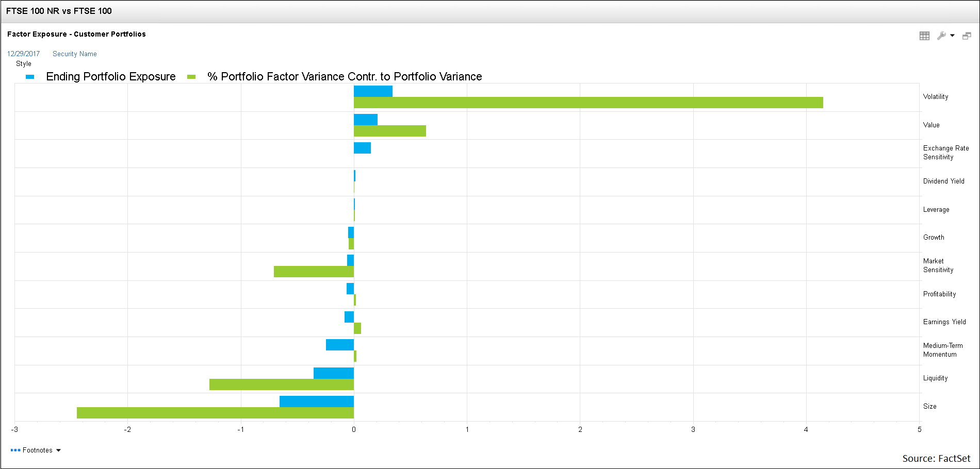
Task: Click the blue Exchange Rate Sensitivity bar
Action: tap(362, 148)
